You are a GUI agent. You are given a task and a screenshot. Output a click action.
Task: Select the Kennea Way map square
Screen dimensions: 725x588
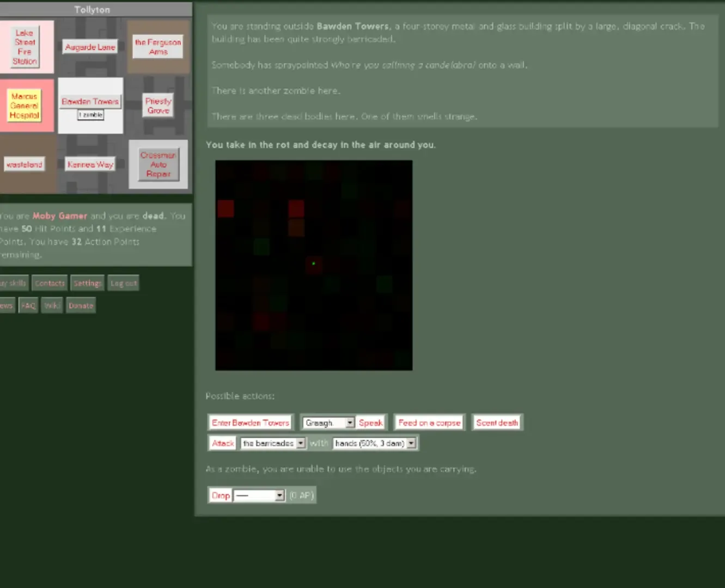90,164
